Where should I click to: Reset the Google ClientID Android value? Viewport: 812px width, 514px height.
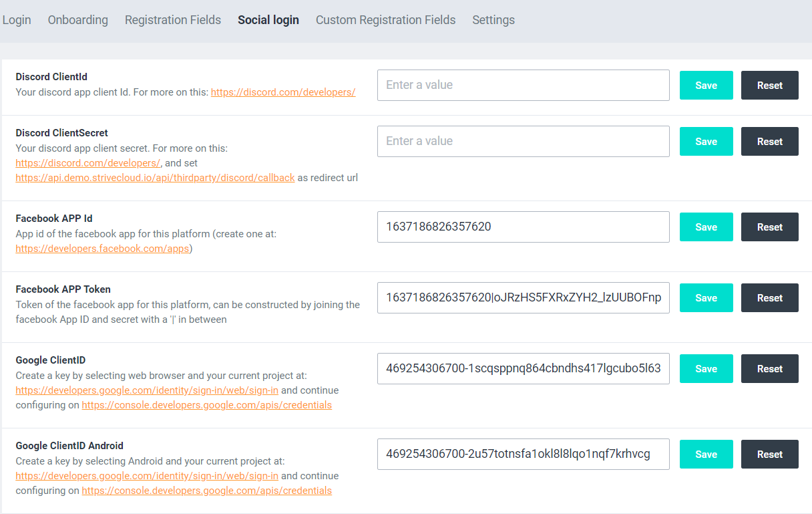coord(769,455)
